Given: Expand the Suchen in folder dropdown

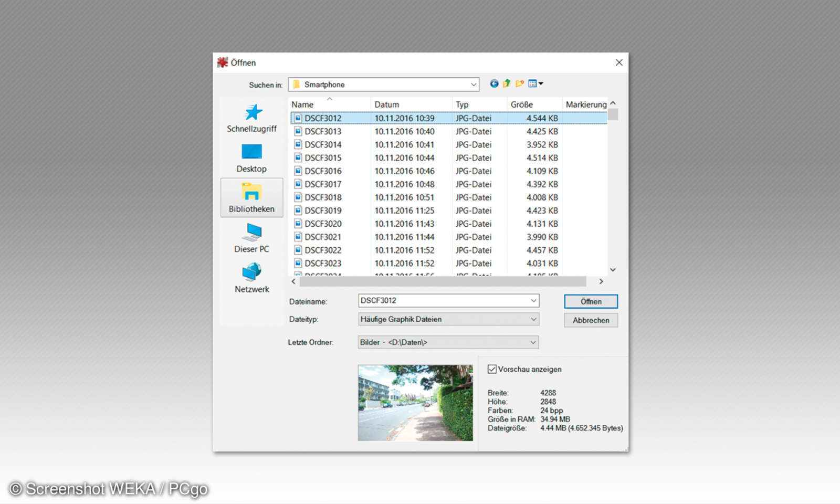Looking at the screenshot, I should pyautogui.click(x=473, y=85).
